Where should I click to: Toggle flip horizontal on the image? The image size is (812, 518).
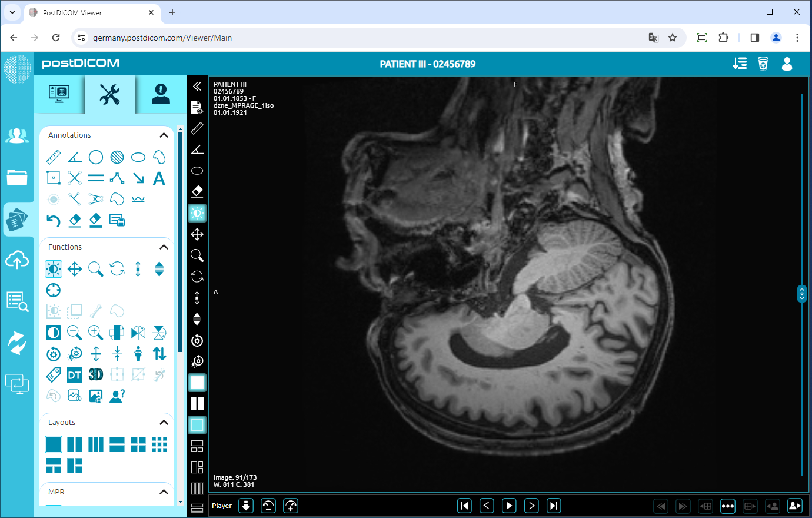138,332
